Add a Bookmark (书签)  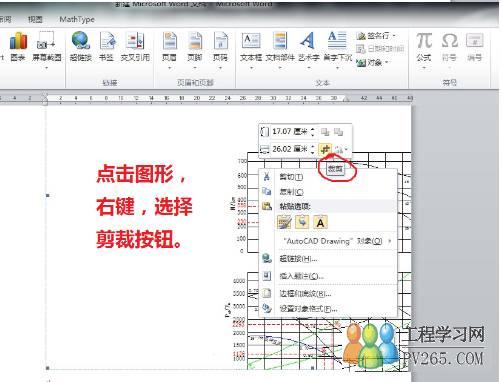tap(107, 47)
